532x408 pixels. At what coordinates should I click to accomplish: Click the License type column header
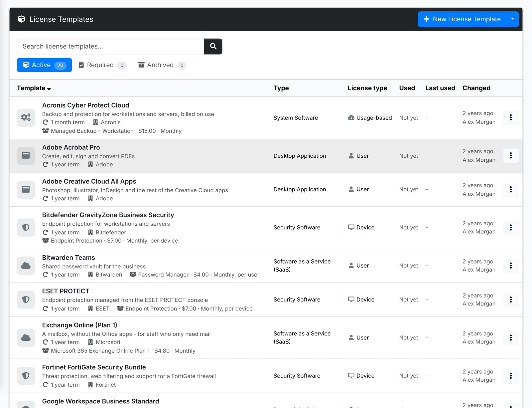tap(367, 88)
